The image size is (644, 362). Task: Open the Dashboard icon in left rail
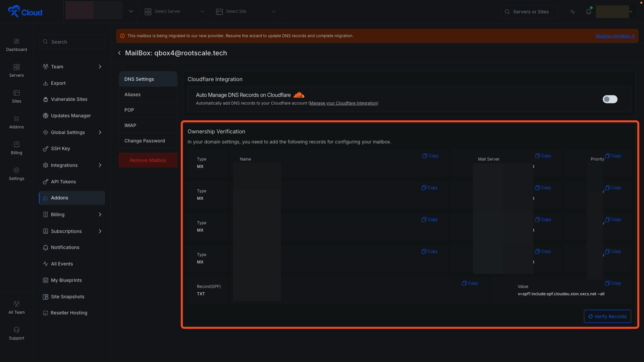click(16, 45)
